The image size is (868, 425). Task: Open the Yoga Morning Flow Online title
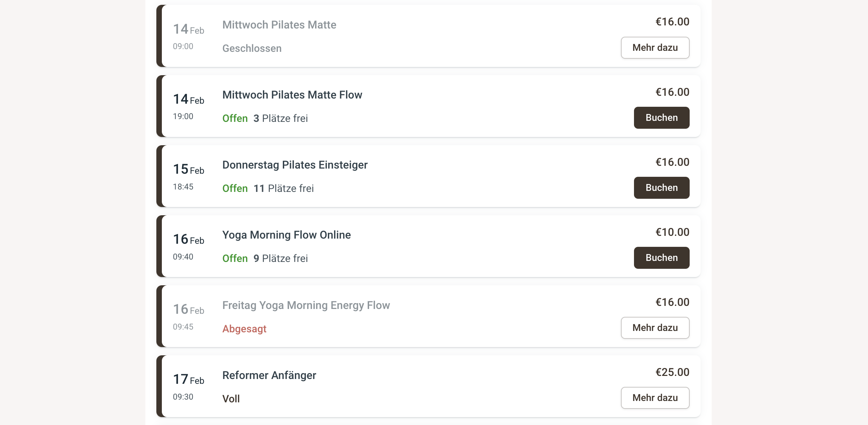click(x=286, y=235)
